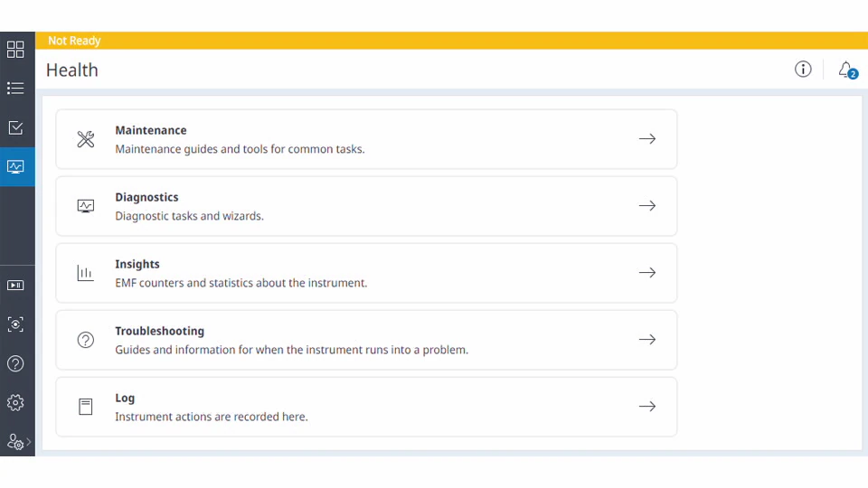Open Insights via its arrow
This screenshot has height=488, width=868.
(647, 272)
